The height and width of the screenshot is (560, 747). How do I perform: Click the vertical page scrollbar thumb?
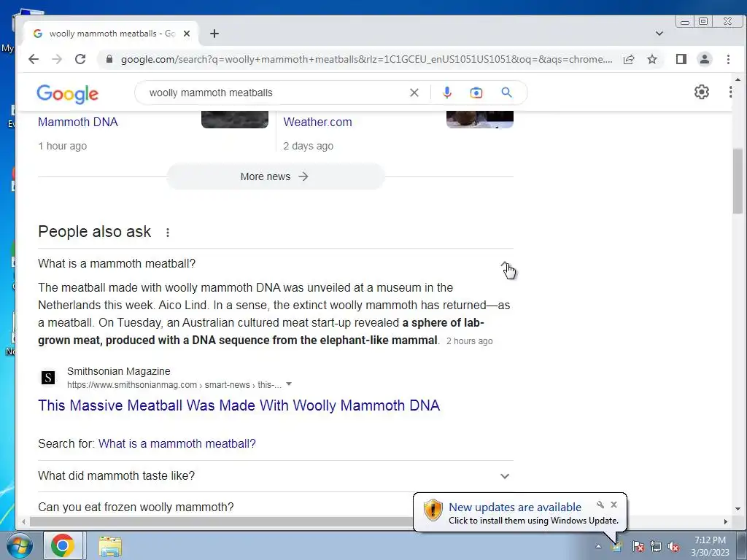pyautogui.click(x=738, y=181)
